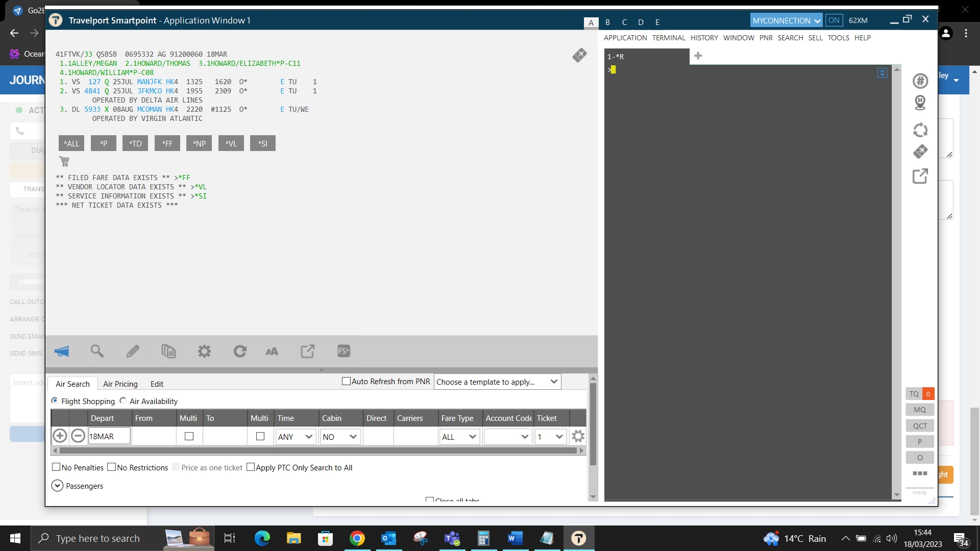The image size is (980, 551).
Task: Click the Depart date input field
Action: [109, 437]
